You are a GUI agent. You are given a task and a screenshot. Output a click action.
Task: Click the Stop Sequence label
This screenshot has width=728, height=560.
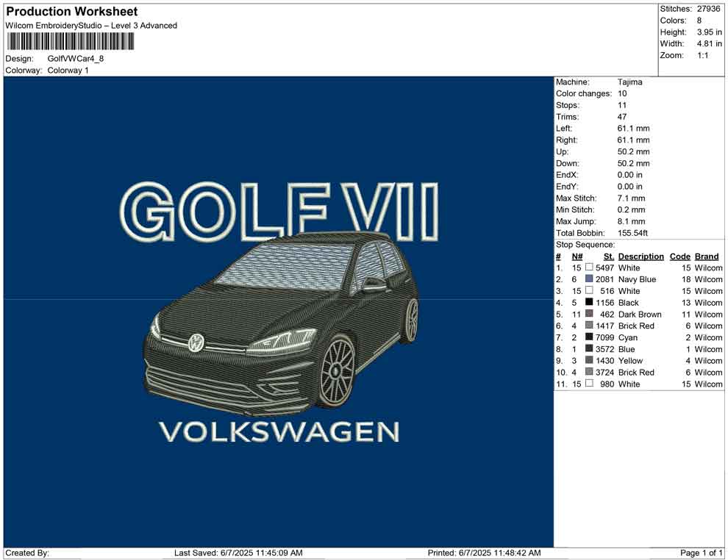(x=585, y=245)
